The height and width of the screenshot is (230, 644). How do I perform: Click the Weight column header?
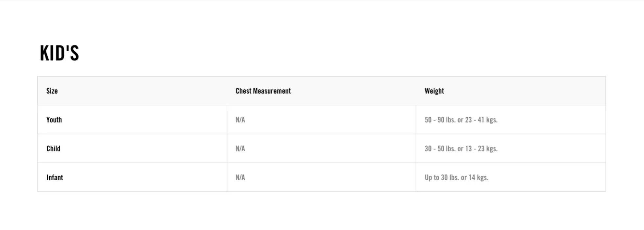pyautogui.click(x=434, y=91)
